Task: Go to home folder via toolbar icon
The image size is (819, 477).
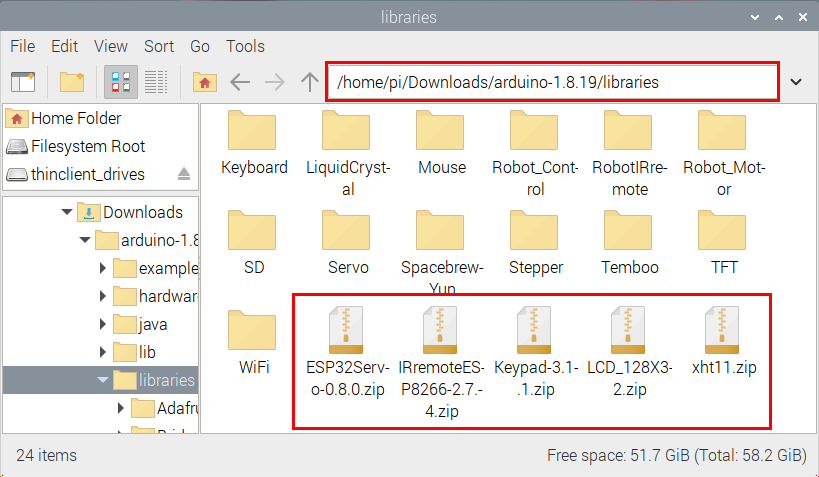Action: point(205,82)
